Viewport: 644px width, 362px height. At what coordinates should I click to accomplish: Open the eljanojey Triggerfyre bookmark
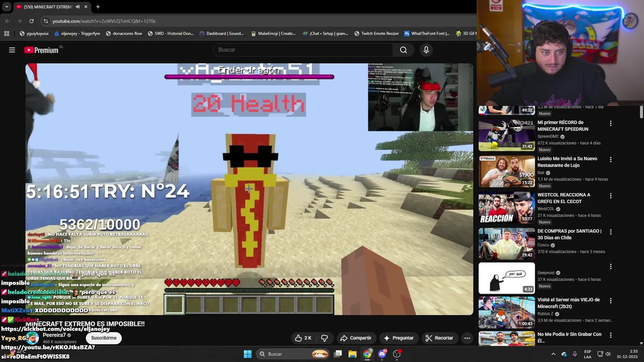pos(77,34)
